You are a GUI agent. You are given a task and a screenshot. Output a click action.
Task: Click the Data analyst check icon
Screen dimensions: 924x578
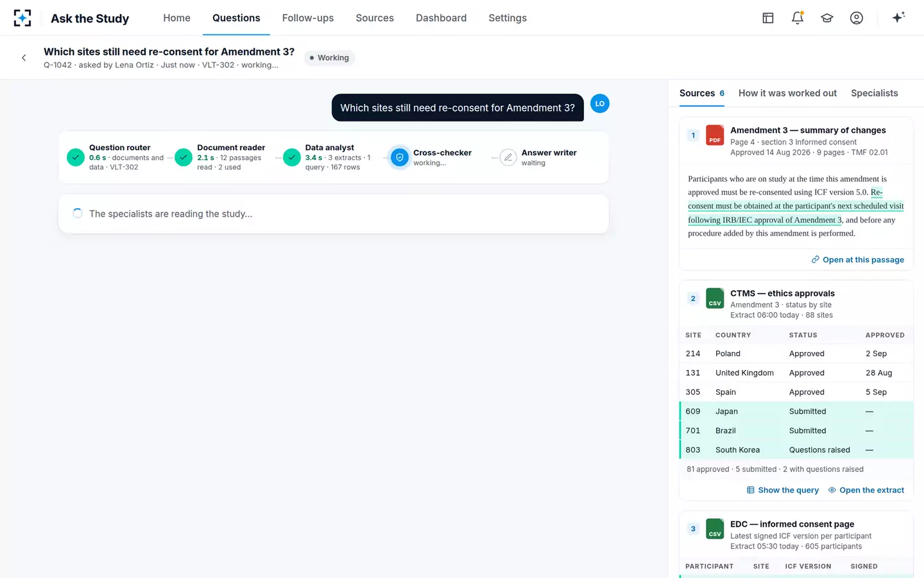[x=292, y=157]
